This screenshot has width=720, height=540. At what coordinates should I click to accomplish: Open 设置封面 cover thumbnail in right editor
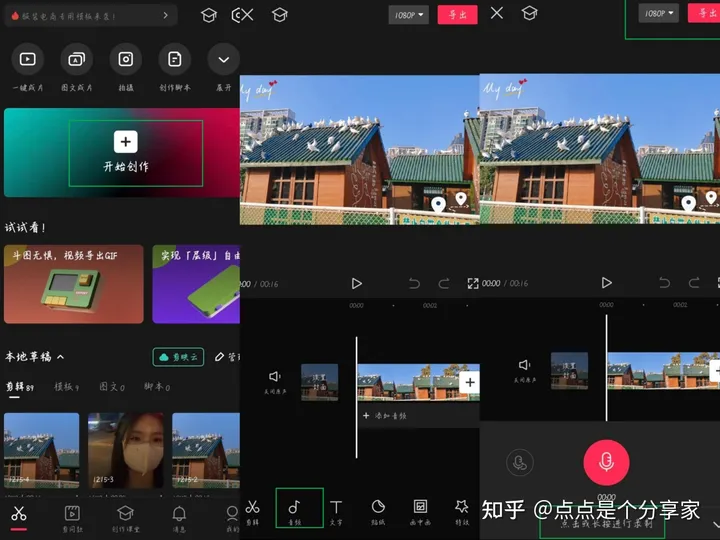click(569, 371)
